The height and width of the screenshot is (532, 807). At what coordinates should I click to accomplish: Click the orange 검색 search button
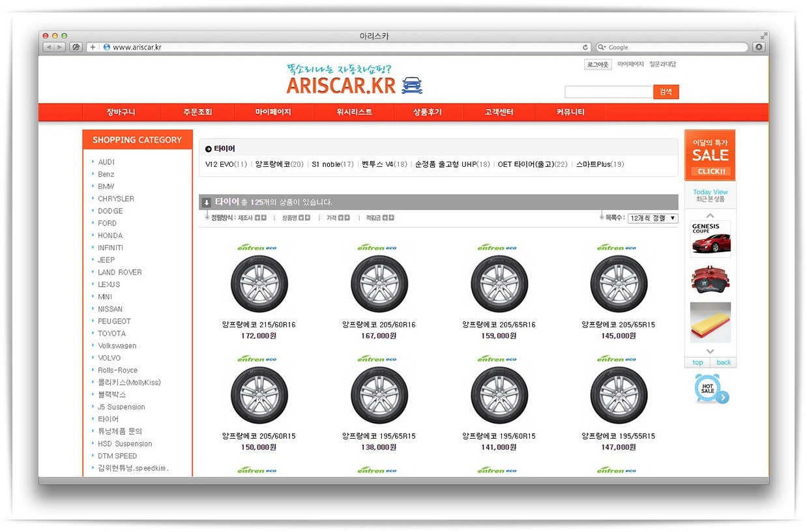click(666, 92)
